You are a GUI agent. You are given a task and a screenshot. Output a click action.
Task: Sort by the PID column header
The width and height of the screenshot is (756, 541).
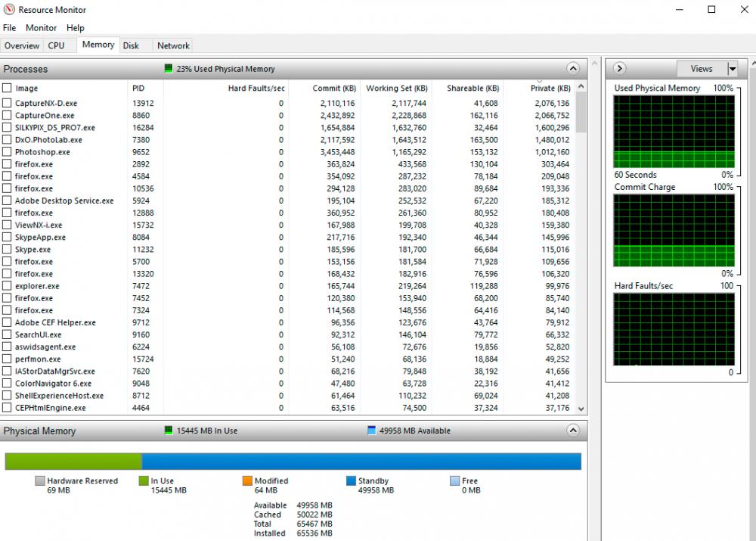[138, 89]
